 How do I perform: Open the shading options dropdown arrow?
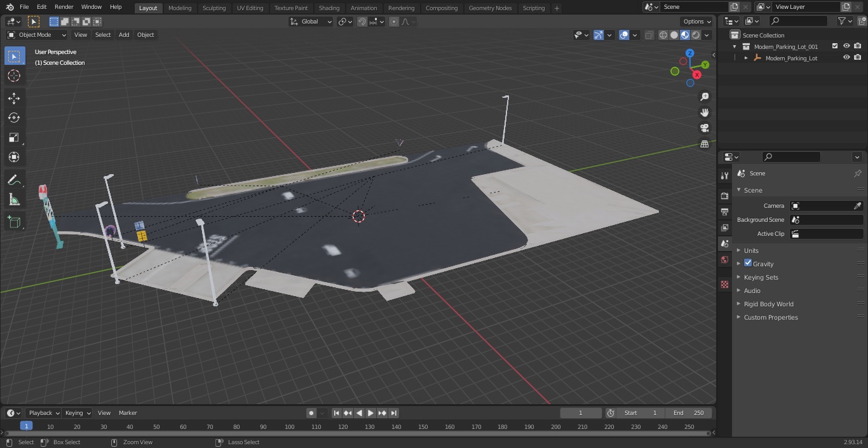click(x=707, y=35)
